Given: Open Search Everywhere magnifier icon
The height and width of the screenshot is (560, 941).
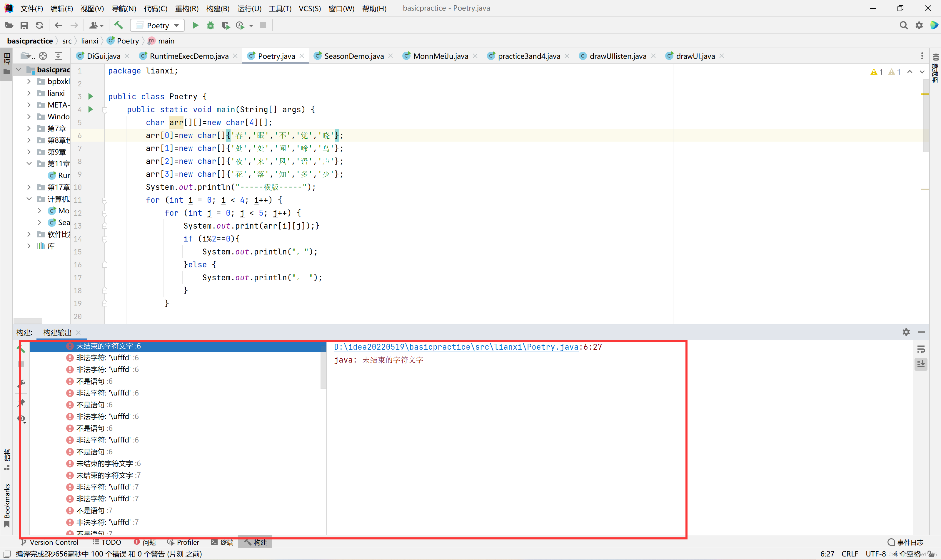Looking at the screenshot, I should (x=904, y=25).
